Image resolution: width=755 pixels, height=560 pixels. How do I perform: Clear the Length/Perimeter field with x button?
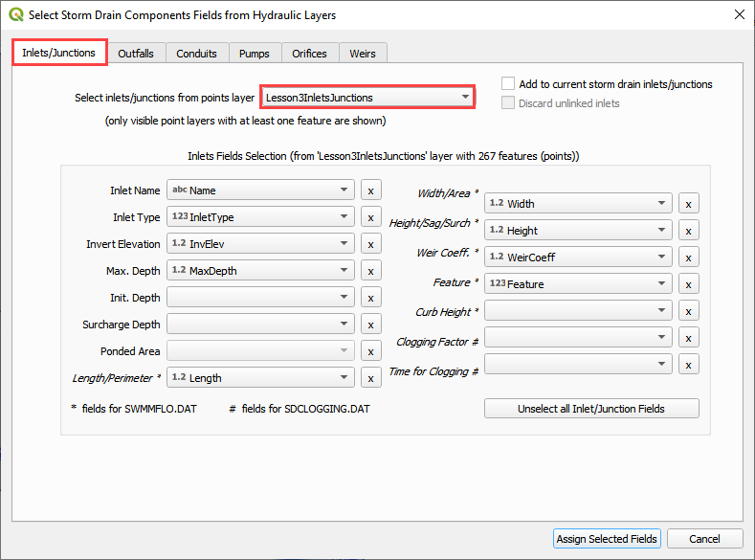point(371,378)
